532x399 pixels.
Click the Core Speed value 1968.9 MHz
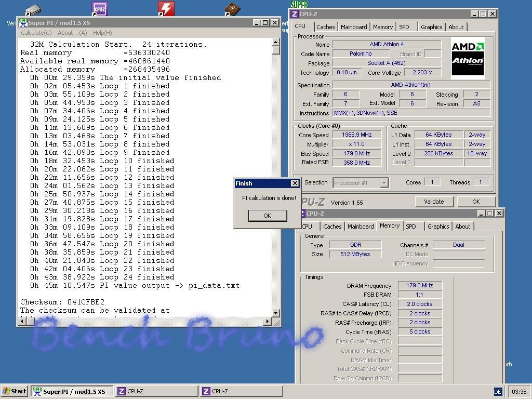click(356, 135)
